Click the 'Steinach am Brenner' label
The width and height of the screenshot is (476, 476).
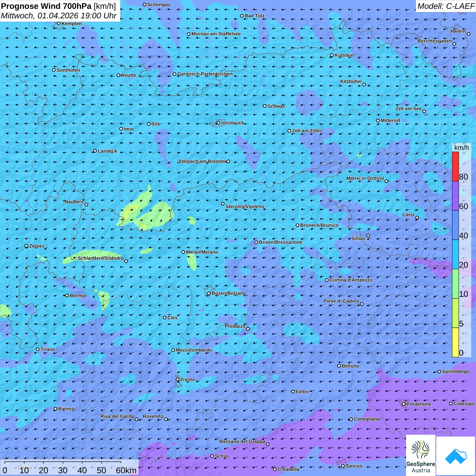pos(202,161)
